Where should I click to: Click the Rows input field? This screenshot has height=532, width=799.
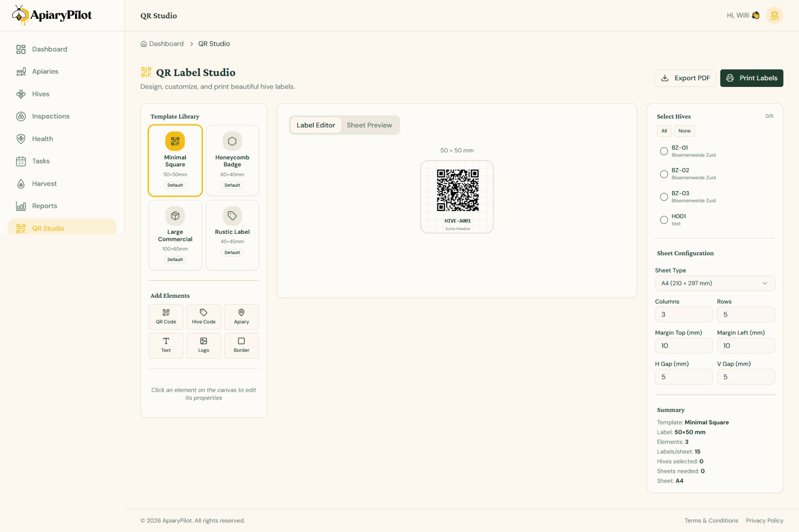coord(746,314)
